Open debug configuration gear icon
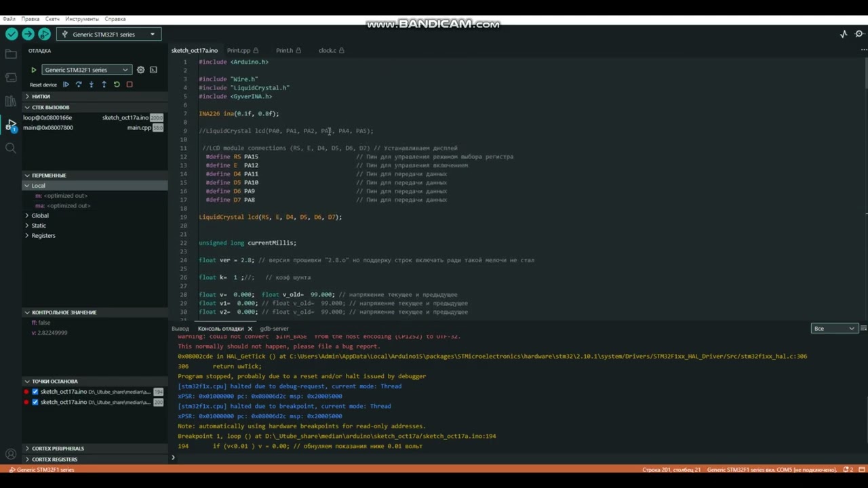Image resolution: width=868 pixels, height=488 pixels. 140,70
